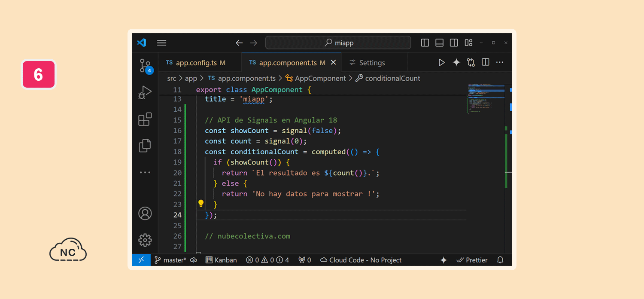Open the Source Control view
This screenshot has height=299, width=644.
[x=145, y=66]
